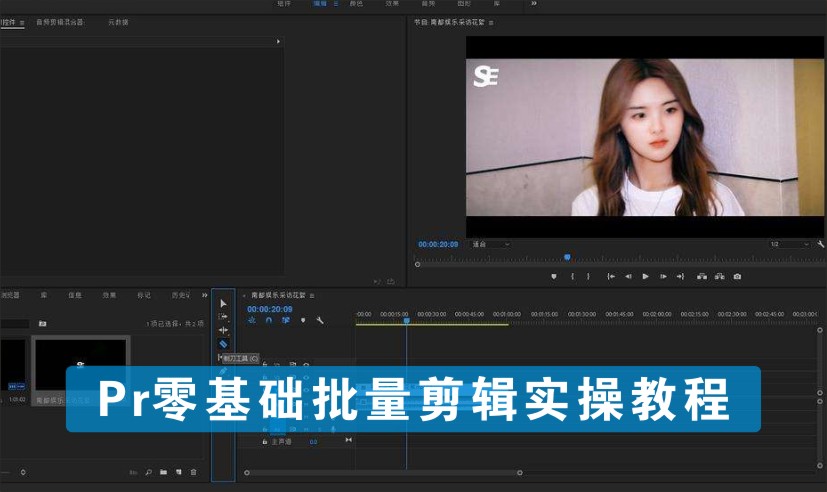Toggle lock on master audio track

(x=265, y=442)
